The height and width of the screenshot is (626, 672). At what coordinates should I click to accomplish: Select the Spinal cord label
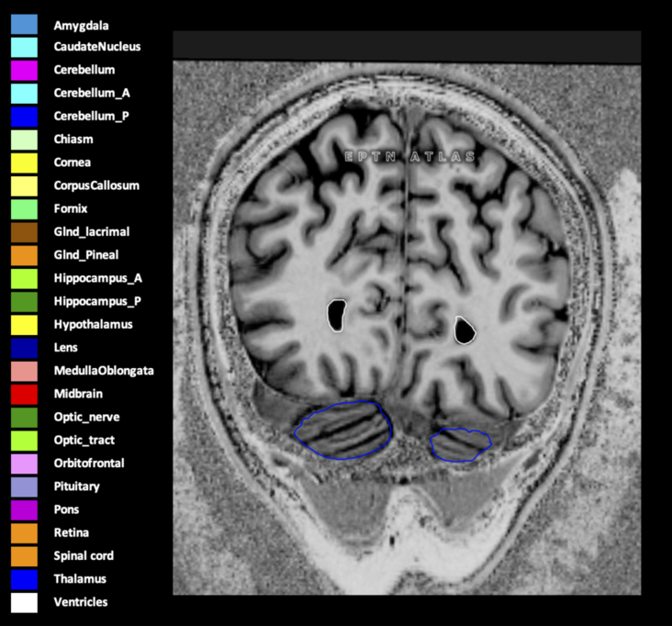(x=84, y=556)
